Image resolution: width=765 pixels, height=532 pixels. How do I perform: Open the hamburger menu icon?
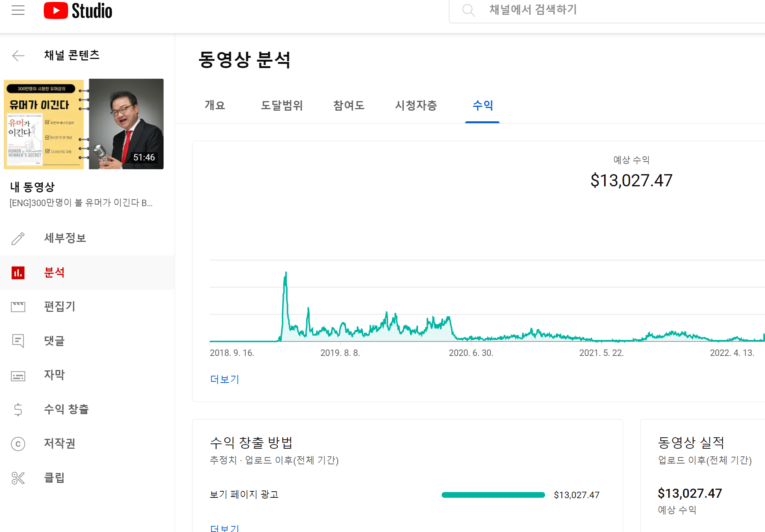coord(18,10)
